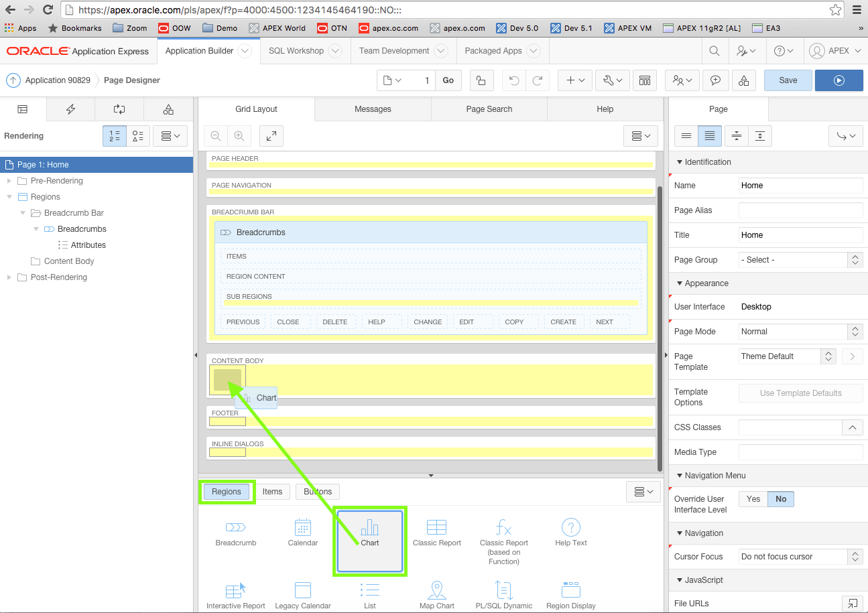The width and height of the screenshot is (868, 613).
Task: Open the Dynamic Actions lightning tab
Action: click(71, 109)
